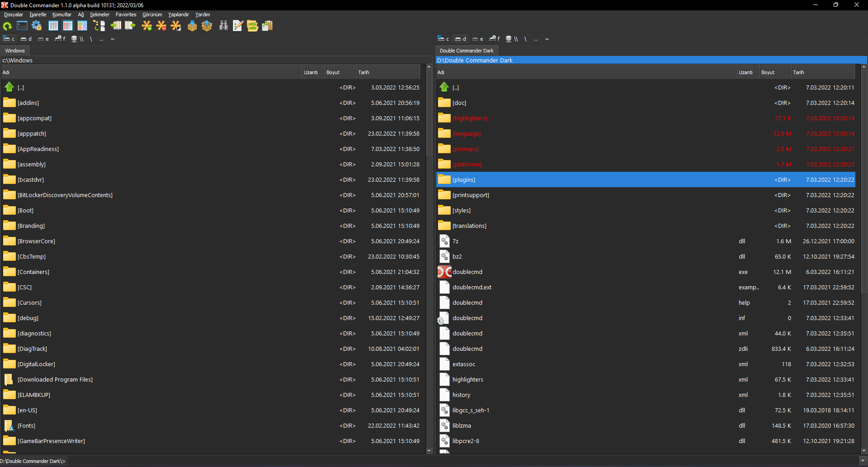Open options via the gears toolbar icon
Viewport: 868px width, 467px height.
click(x=37, y=26)
